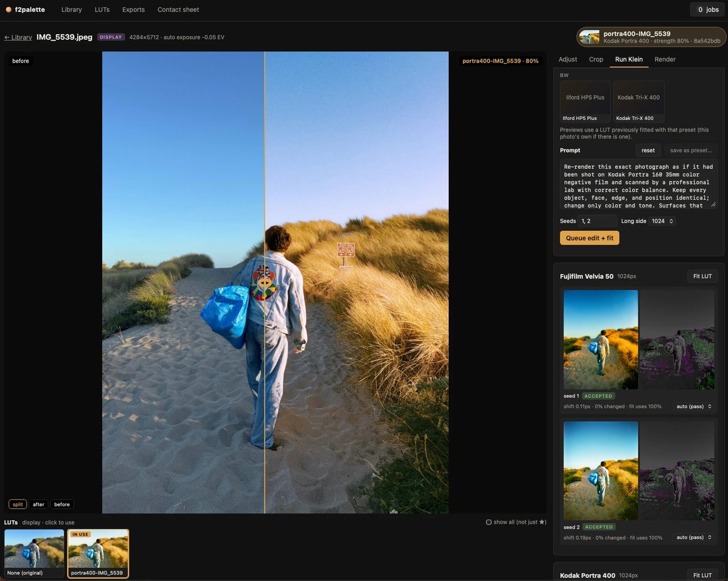728x581 pixels.
Task: Open the Velvia seed 2 rendered thumbnail
Action: (x=601, y=471)
